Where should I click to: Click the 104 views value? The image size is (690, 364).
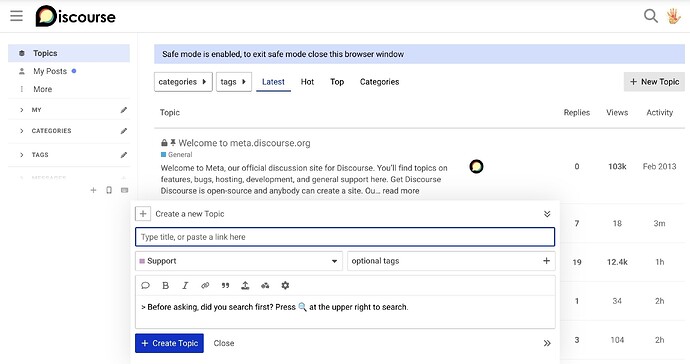(617, 340)
